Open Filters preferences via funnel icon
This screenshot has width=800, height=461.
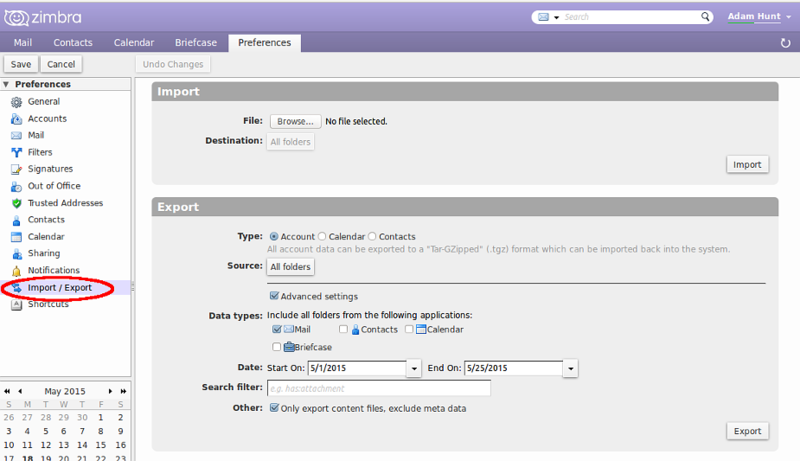click(x=16, y=152)
